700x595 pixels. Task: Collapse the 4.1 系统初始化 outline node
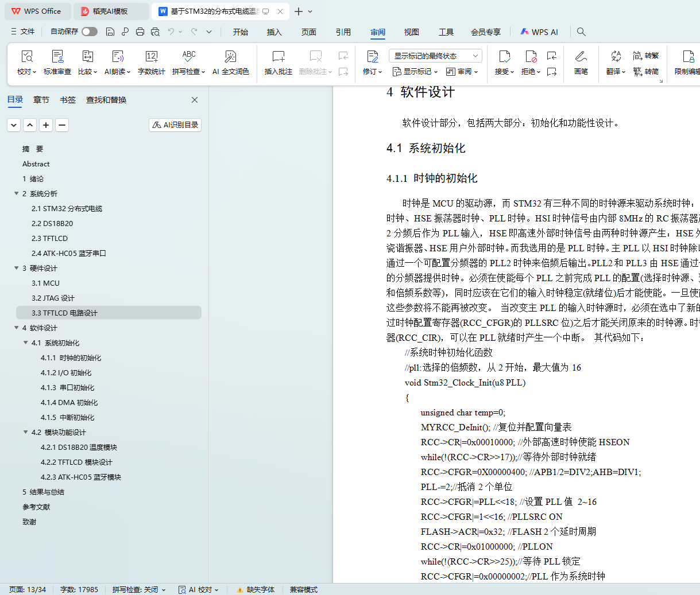(26, 343)
